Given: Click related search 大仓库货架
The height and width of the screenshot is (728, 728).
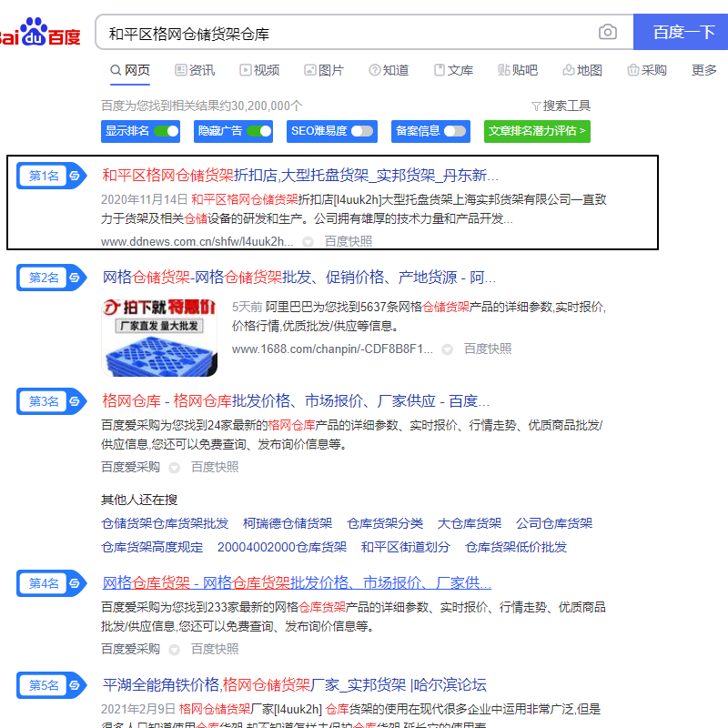Looking at the screenshot, I should coord(470,524).
